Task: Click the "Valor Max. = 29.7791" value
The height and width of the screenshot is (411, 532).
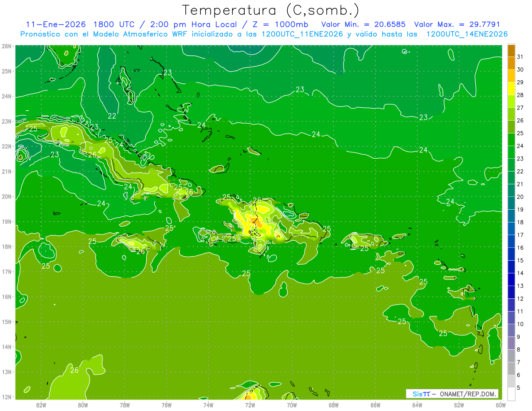Action: pyautogui.click(x=457, y=24)
